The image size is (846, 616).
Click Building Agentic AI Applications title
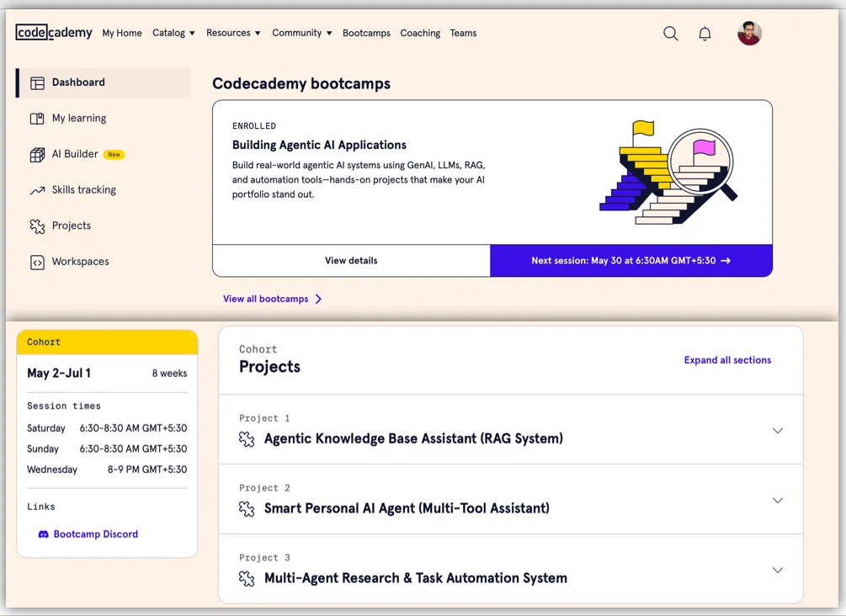click(319, 145)
